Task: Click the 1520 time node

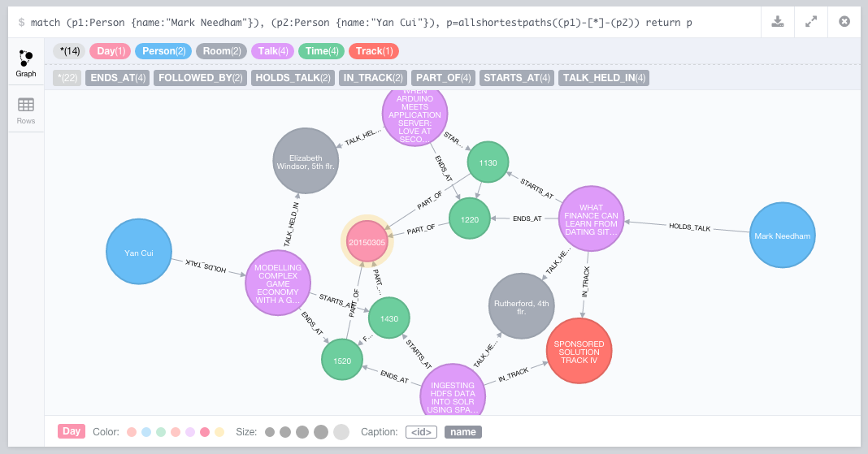Action: [x=342, y=361]
